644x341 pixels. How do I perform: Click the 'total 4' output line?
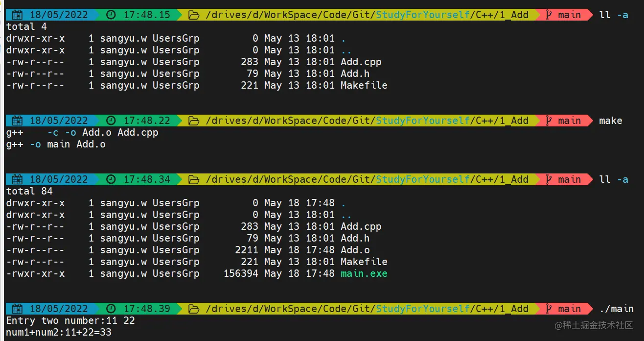coord(26,26)
